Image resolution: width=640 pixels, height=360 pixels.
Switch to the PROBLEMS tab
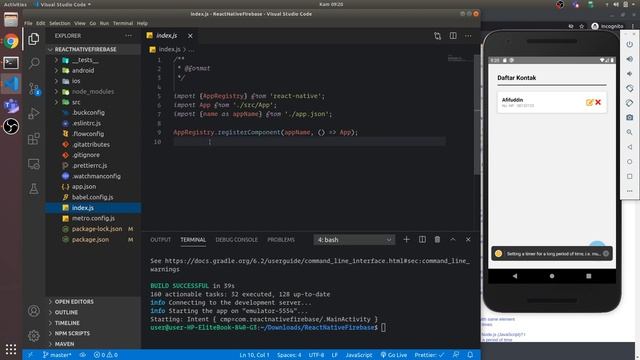281,240
